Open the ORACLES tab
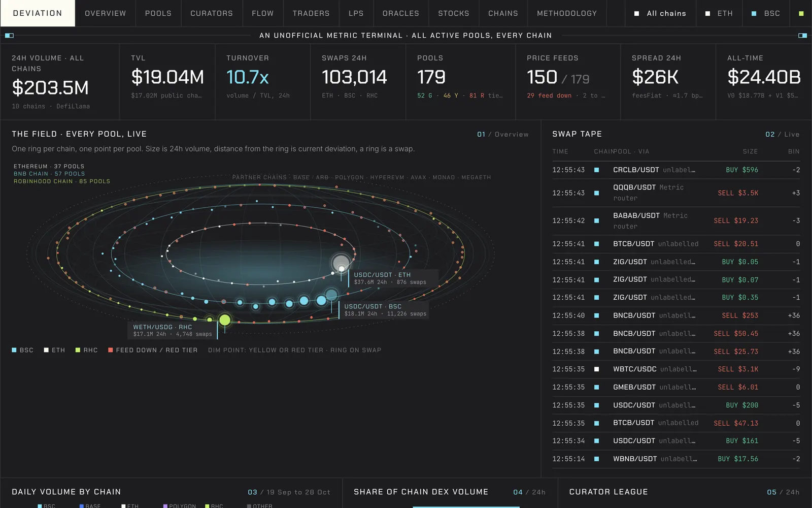 [401, 13]
